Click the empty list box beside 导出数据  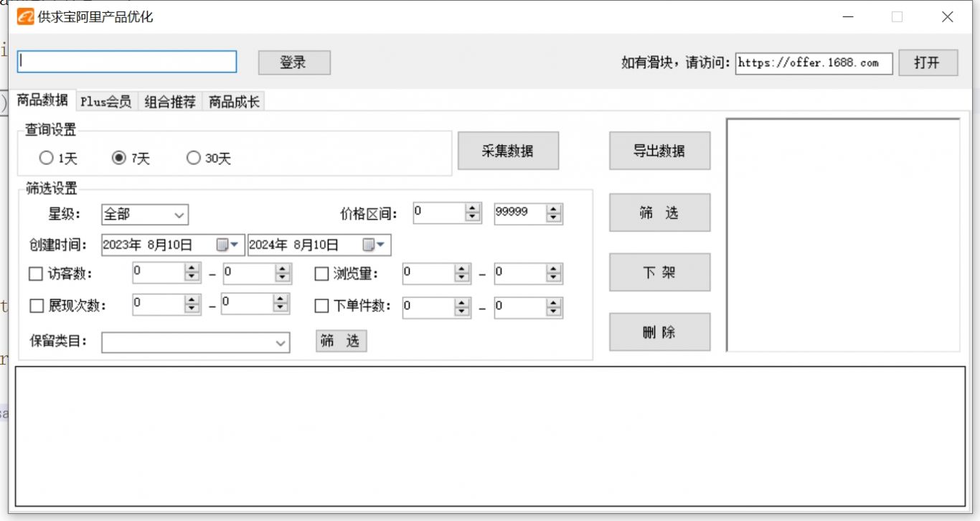(843, 235)
